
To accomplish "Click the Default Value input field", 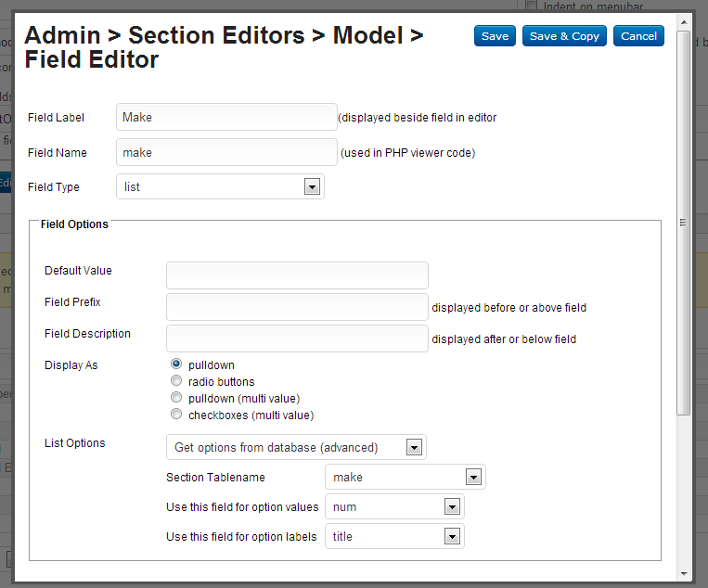I will pyautogui.click(x=297, y=275).
